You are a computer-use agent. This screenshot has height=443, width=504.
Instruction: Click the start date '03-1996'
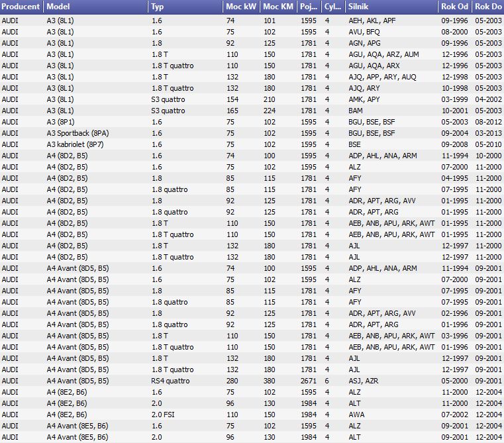tap(454, 336)
